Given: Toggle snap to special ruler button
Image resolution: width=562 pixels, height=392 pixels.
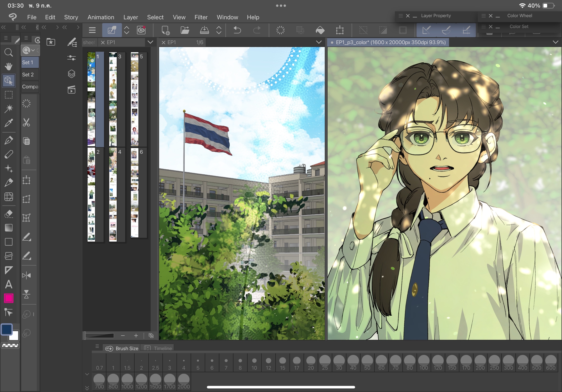Looking at the screenshot, I should click(446, 30).
